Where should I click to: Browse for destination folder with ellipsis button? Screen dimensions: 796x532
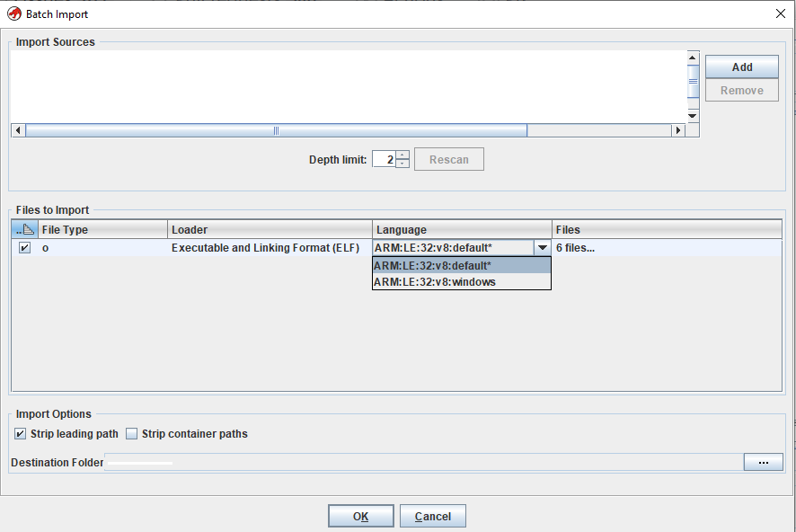(x=763, y=462)
